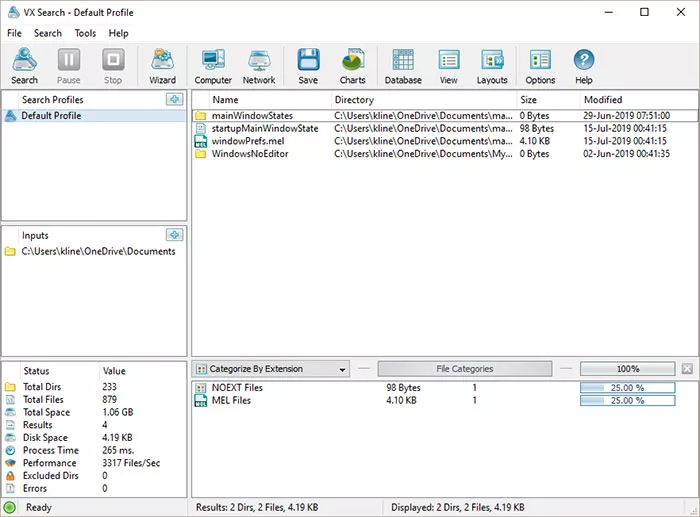Viewport: 700px width, 517px height.
Task: Click the startupMainWindowState file icon
Action: click(201, 129)
